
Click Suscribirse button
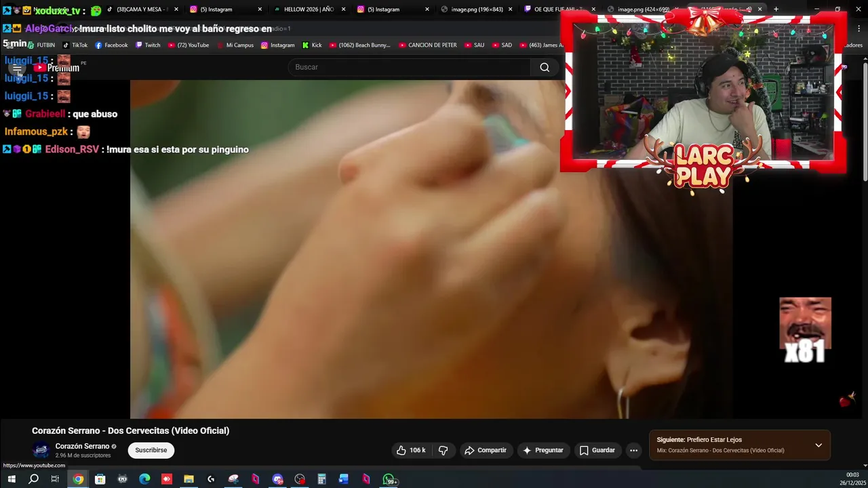pos(151,450)
